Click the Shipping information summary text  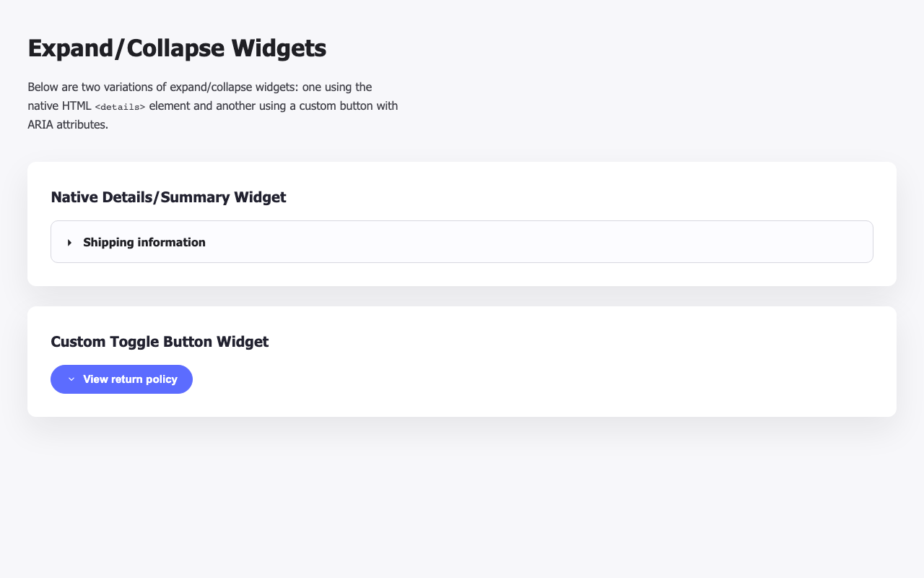pos(144,242)
